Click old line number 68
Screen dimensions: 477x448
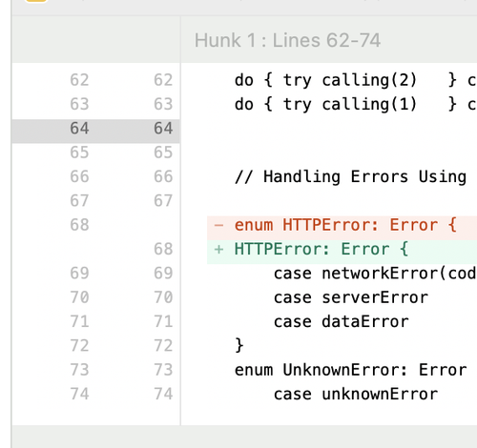coord(79,225)
